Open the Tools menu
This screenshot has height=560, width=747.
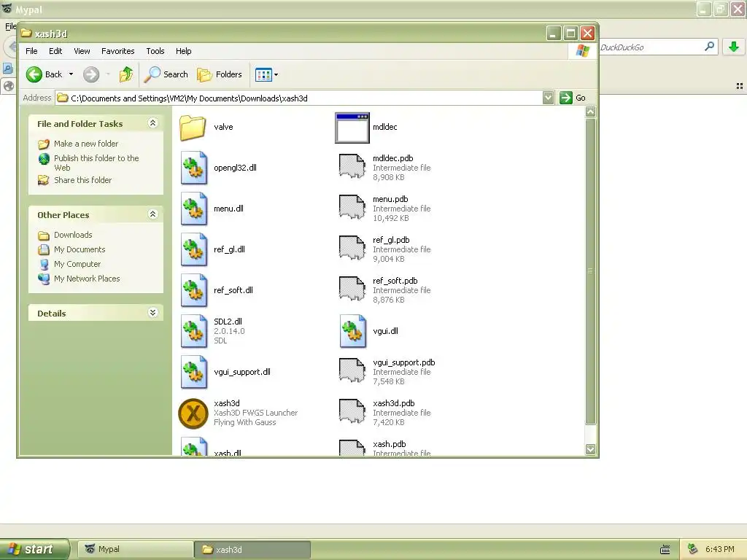[x=155, y=51]
